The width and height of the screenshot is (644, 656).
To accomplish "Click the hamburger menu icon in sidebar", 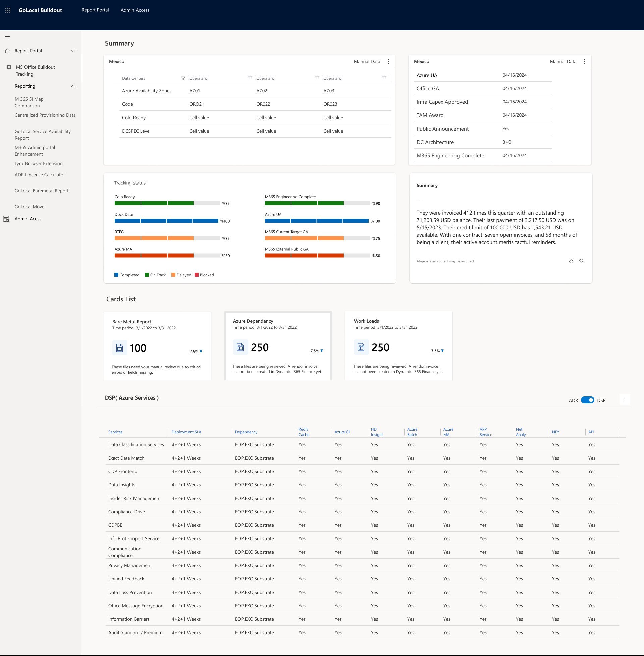I will pos(7,38).
